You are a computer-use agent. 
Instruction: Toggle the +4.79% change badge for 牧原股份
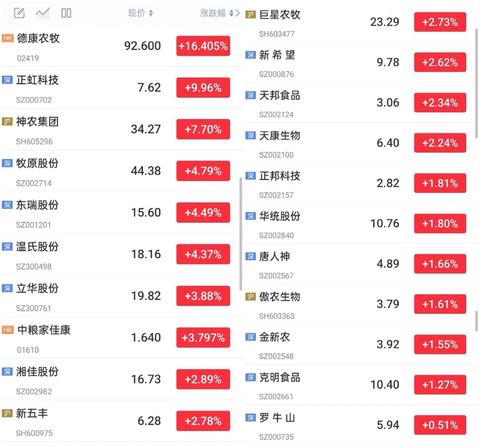[x=203, y=171]
